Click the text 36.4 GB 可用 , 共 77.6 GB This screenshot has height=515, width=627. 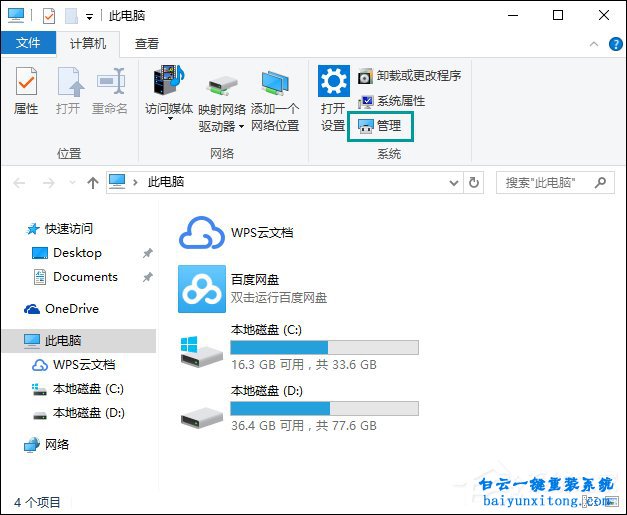[304, 425]
